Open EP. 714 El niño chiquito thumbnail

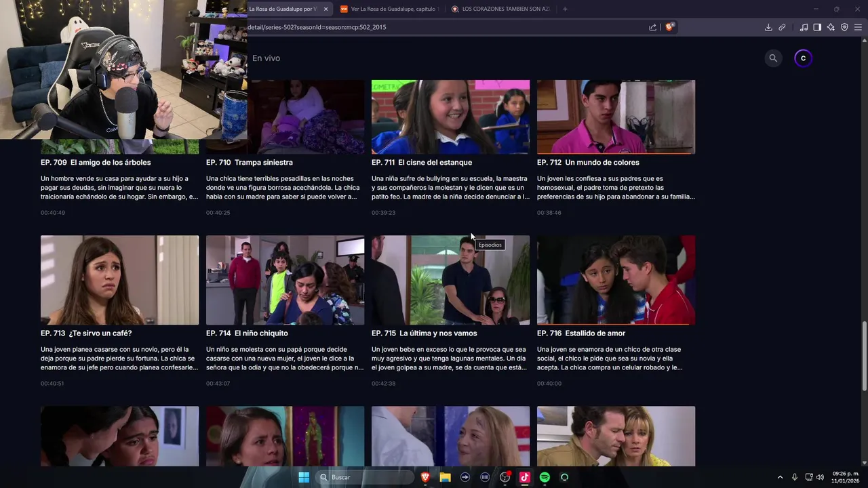coord(285,280)
